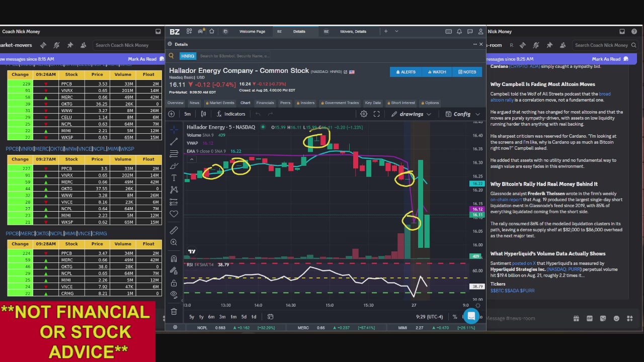Open the Fibonacci retracement tool
644x362 pixels.
coord(174,153)
